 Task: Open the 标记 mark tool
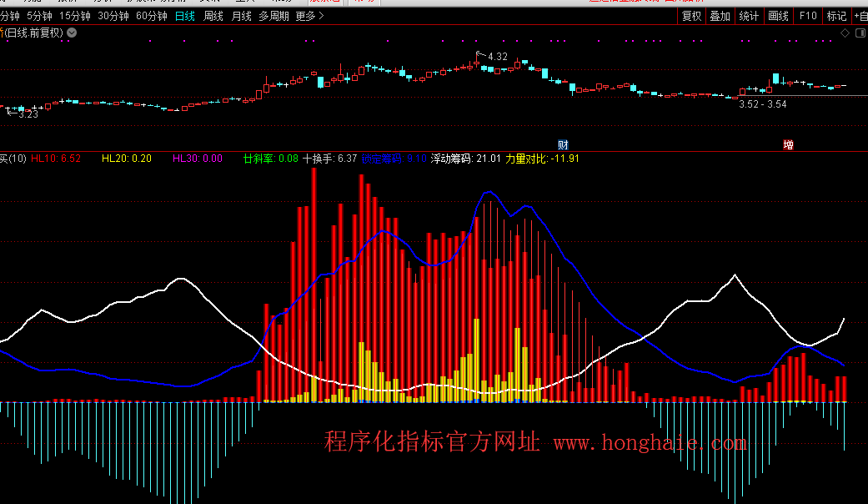click(x=836, y=16)
